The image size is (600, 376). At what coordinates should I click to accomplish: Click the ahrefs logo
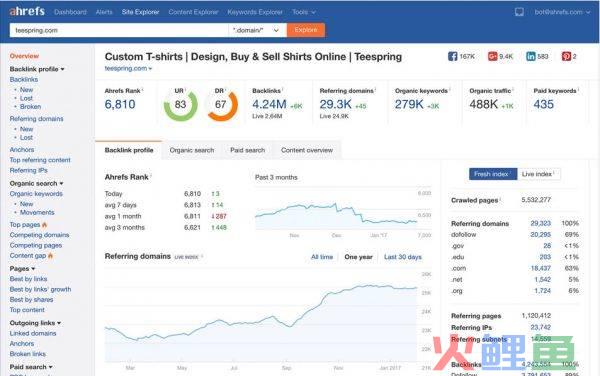tap(27, 11)
